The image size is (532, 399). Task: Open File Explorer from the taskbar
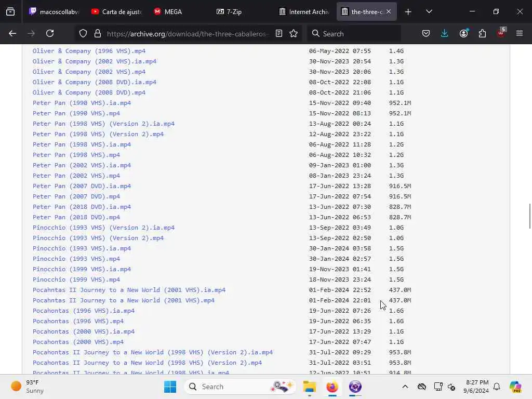pos(310,387)
